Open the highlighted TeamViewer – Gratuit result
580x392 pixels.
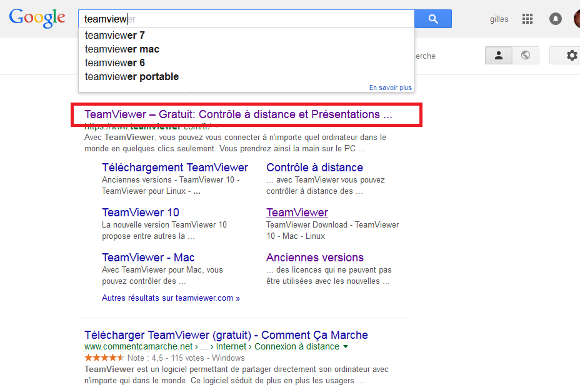tap(238, 114)
